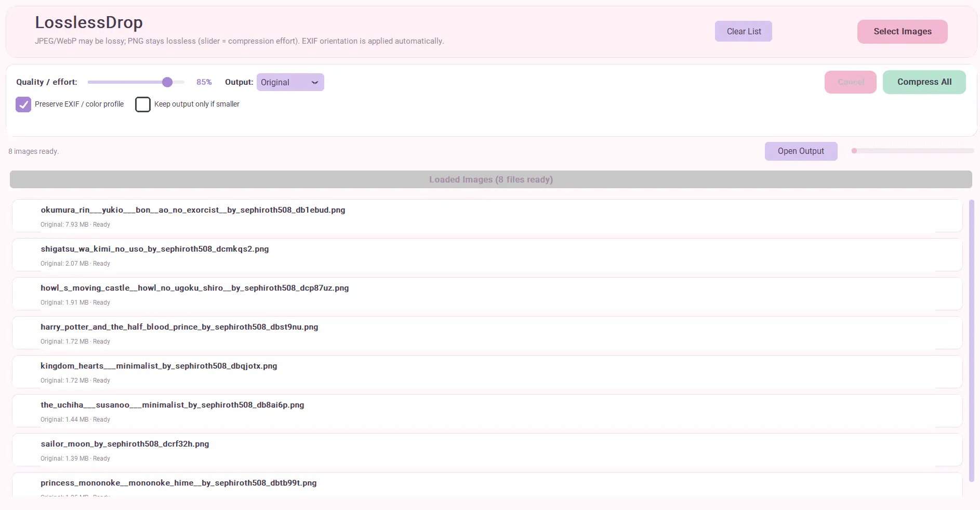Screen dimensions: 980x510
Task: Click the 85% quality value label
Action: click(x=204, y=82)
